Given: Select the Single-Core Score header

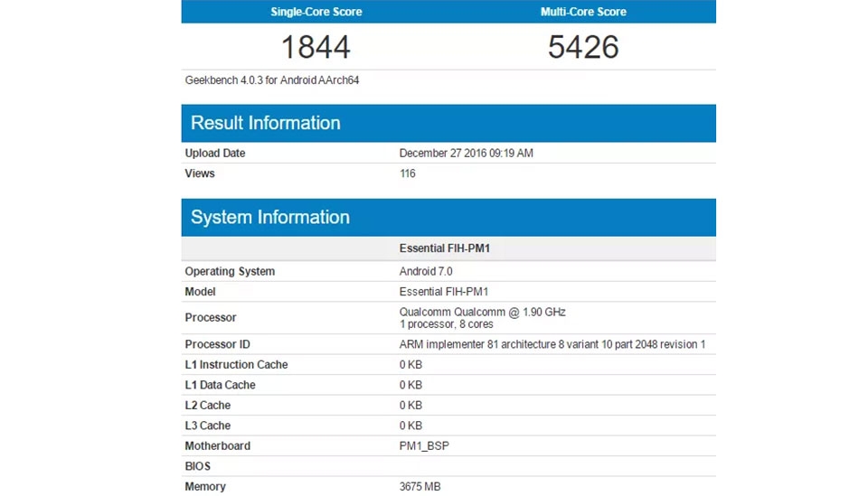Looking at the screenshot, I should point(316,12).
